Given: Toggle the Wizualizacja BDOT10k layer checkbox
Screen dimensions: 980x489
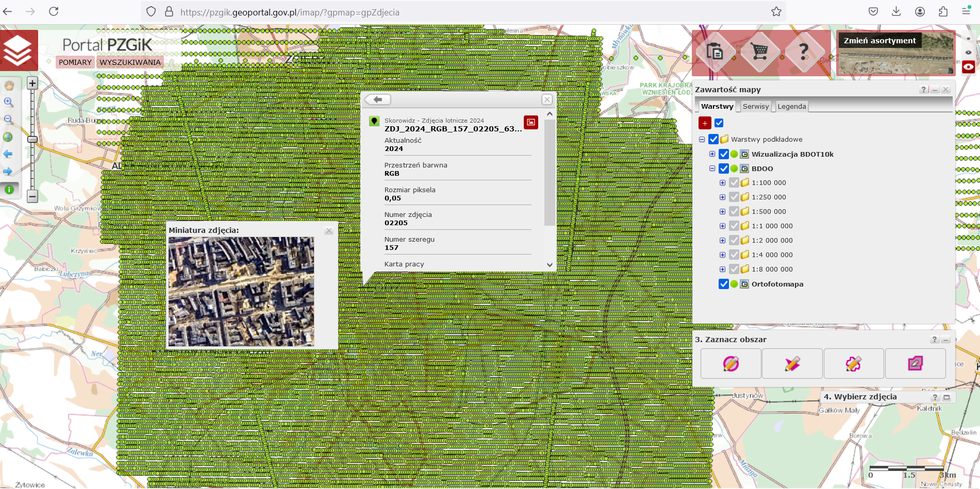Looking at the screenshot, I should coord(724,154).
